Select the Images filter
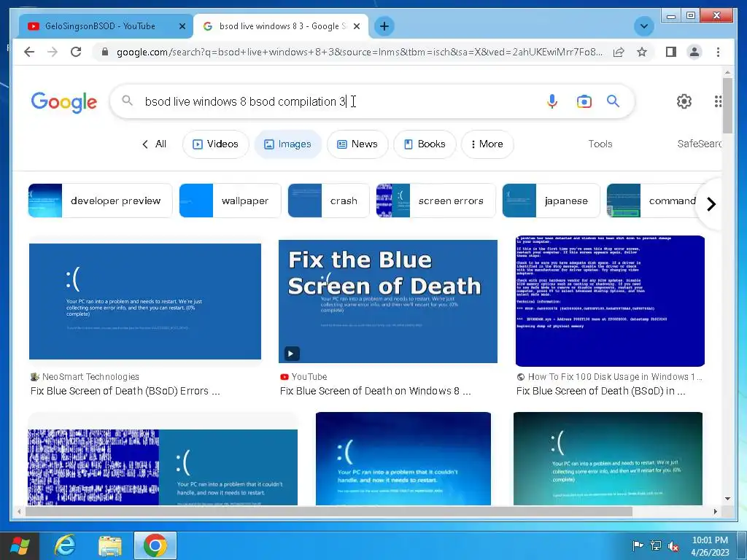Image resolution: width=747 pixels, height=560 pixels. click(x=287, y=144)
